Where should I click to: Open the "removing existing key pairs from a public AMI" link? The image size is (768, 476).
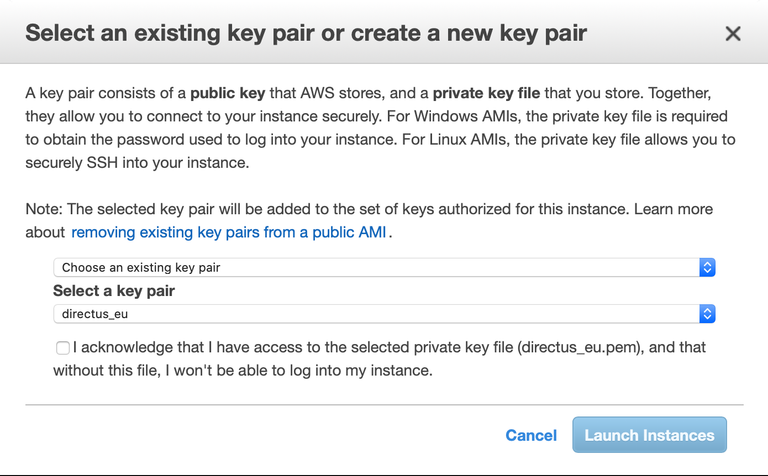click(x=230, y=233)
